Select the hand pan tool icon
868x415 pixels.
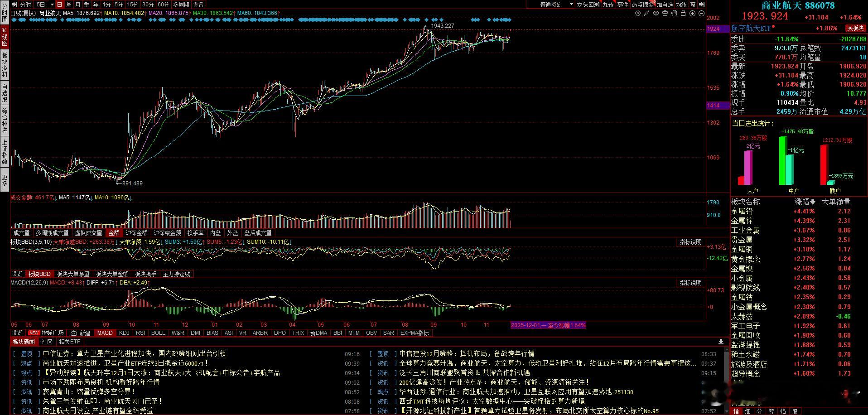click(x=674, y=13)
